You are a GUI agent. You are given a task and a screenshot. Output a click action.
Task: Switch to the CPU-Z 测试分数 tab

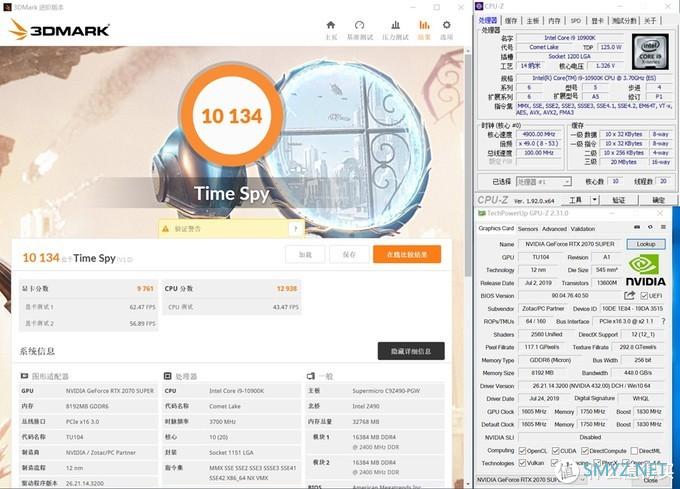pos(624,20)
